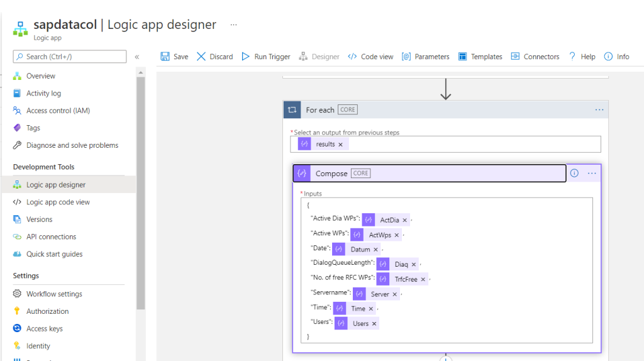
Task: Click the Compose info icon
Action: [574, 174]
